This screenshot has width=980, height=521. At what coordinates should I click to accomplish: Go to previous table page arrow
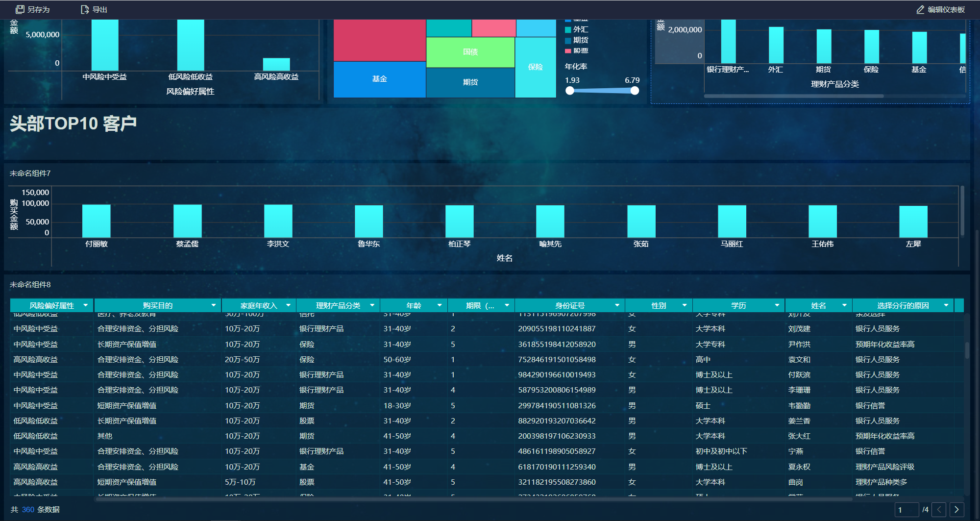click(939, 510)
